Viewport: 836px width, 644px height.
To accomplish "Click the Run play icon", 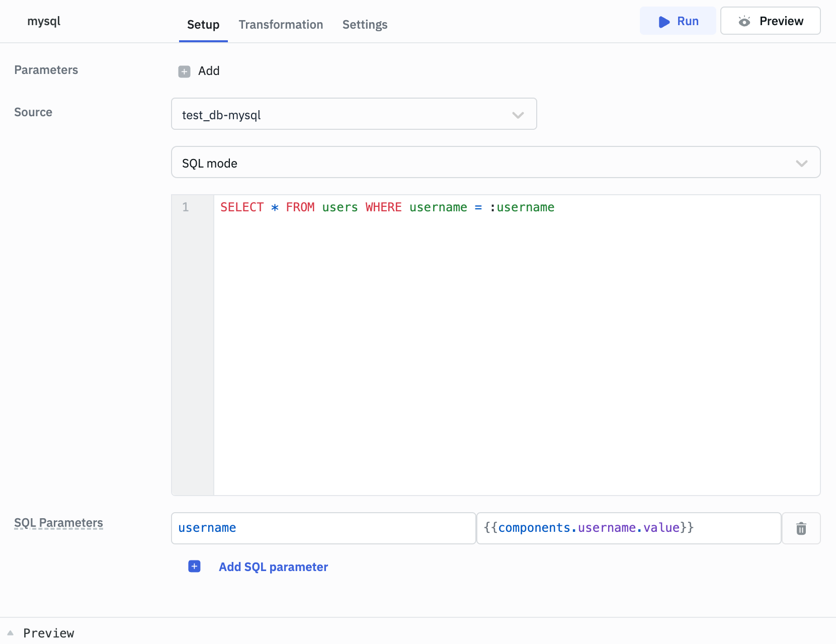I will 664,22.
